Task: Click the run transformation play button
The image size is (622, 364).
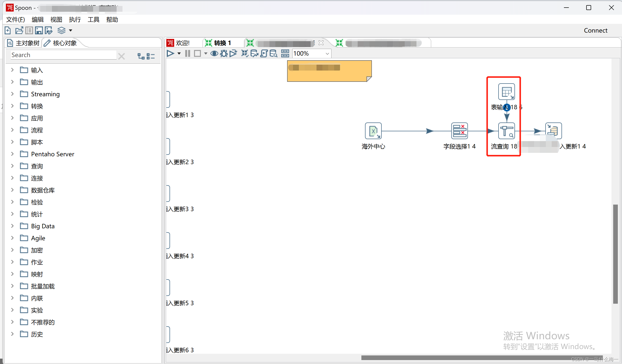Action: tap(171, 53)
